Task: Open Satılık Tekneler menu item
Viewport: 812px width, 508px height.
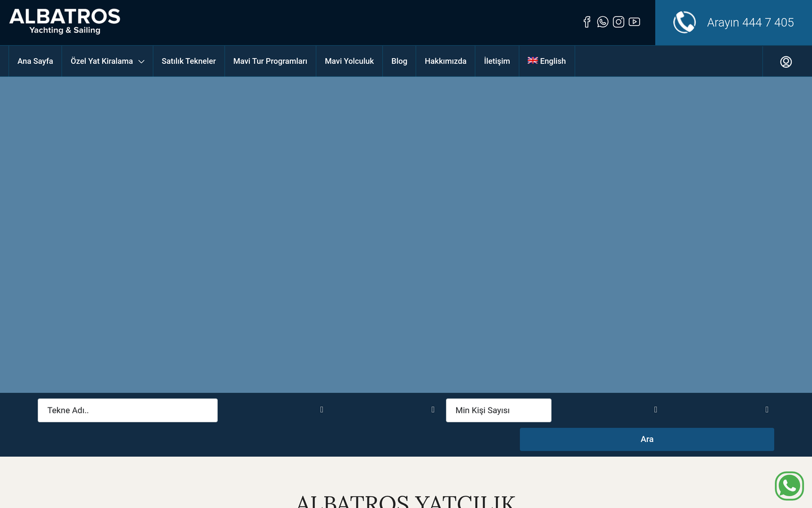Action: pyautogui.click(x=189, y=61)
